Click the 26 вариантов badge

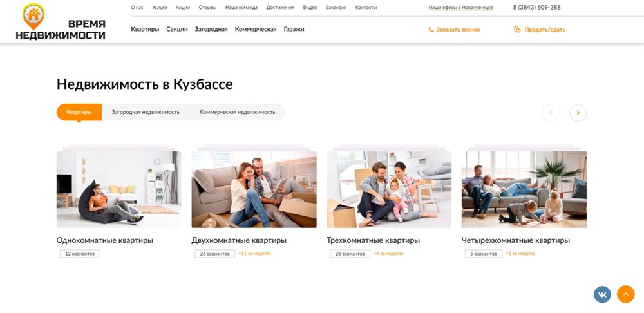214,254
